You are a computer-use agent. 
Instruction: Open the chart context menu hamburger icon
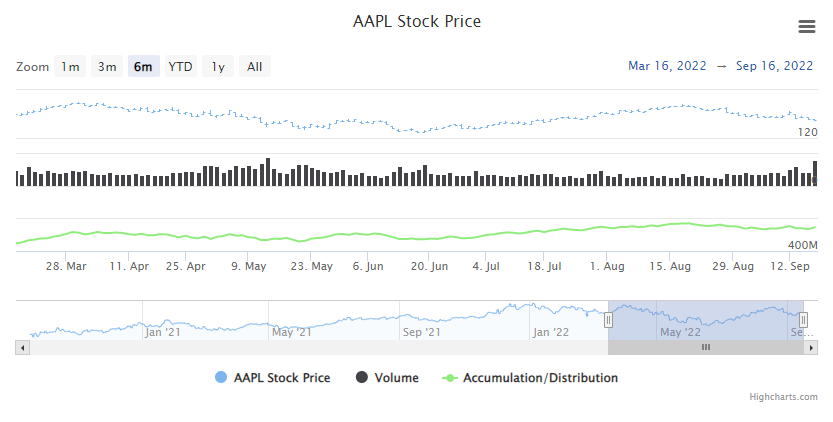click(806, 26)
